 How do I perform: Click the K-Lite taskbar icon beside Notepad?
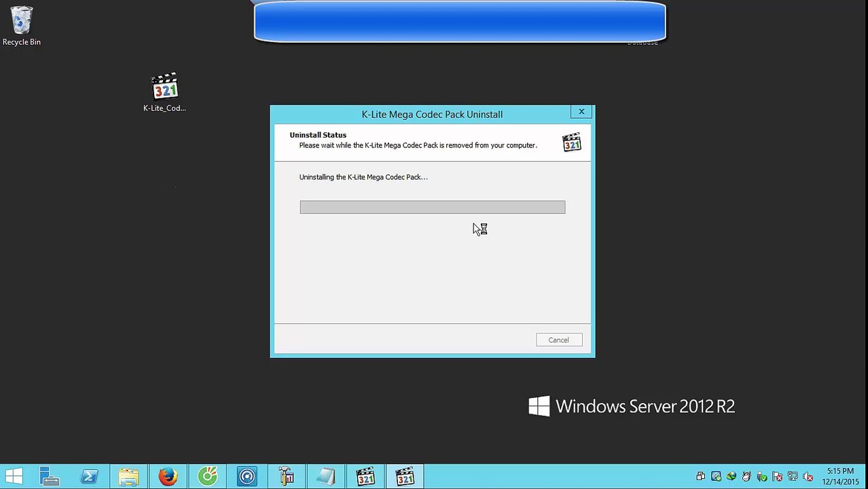coord(365,477)
